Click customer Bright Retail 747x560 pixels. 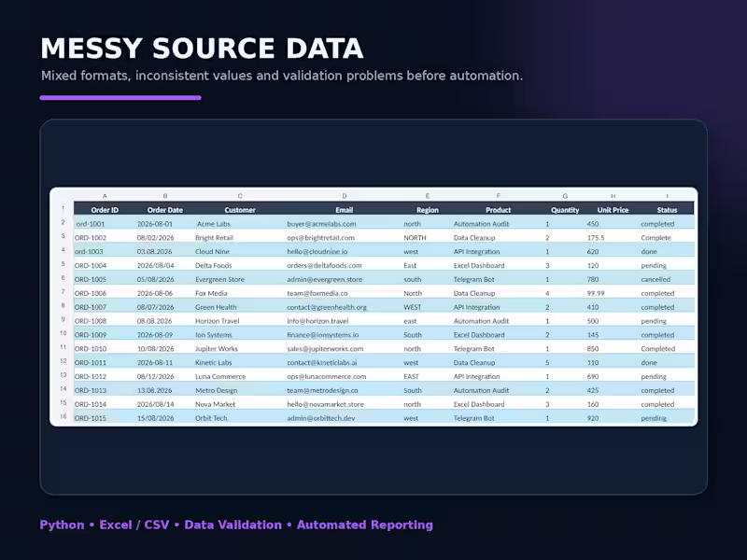coord(214,238)
